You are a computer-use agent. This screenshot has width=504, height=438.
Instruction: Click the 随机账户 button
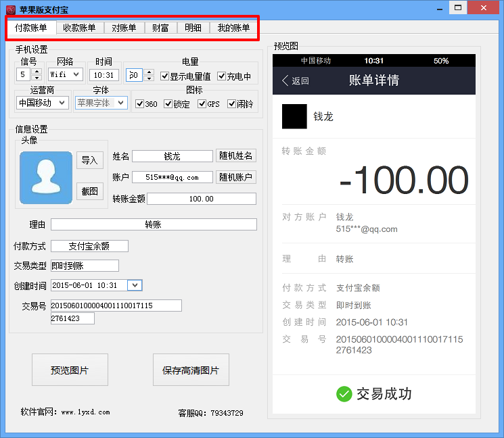pos(236,177)
